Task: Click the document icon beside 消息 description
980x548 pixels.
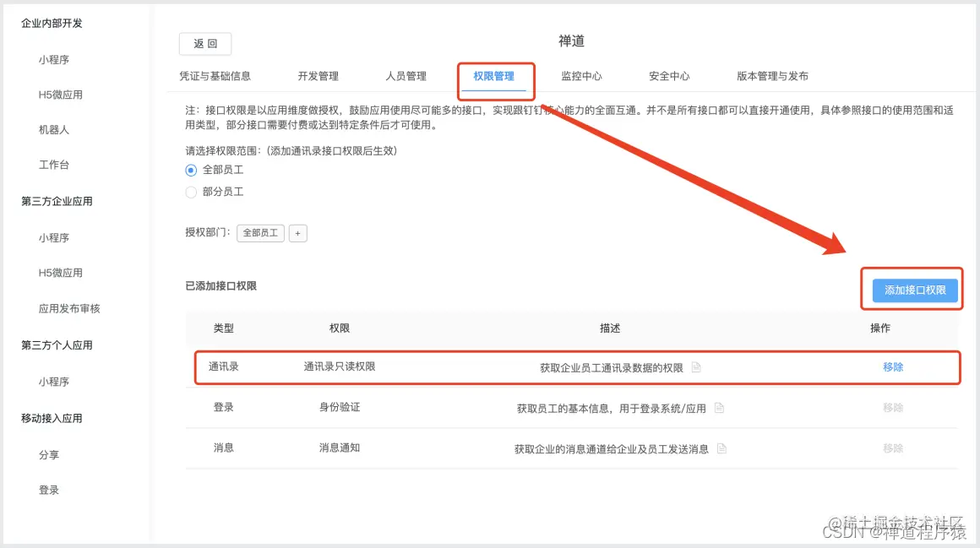Action: pyautogui.click(x=722, y=448)
